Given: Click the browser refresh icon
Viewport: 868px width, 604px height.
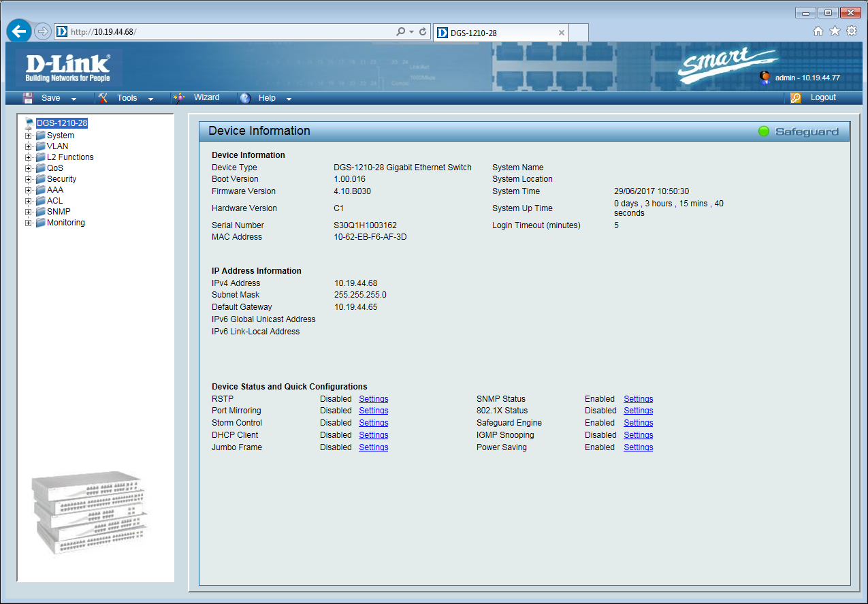Looking at the screenshot, I should [x=423, y=31].
